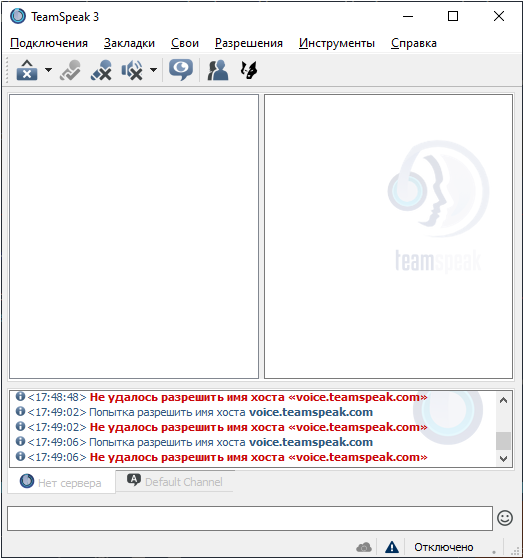The image size is (524, 559).
Task: Click the 17:49:06 Не удалось разрешить log line
Action: 221,457
